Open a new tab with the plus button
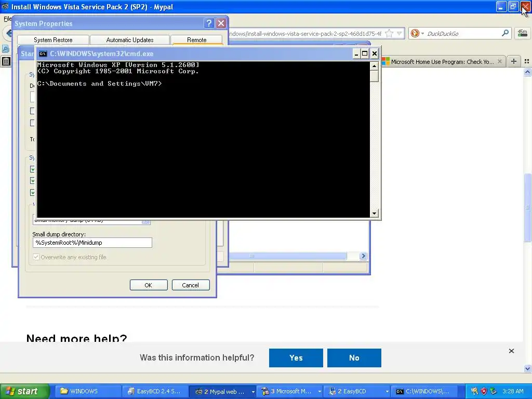Viewport: 532px width, 399px height. point(514,61)
